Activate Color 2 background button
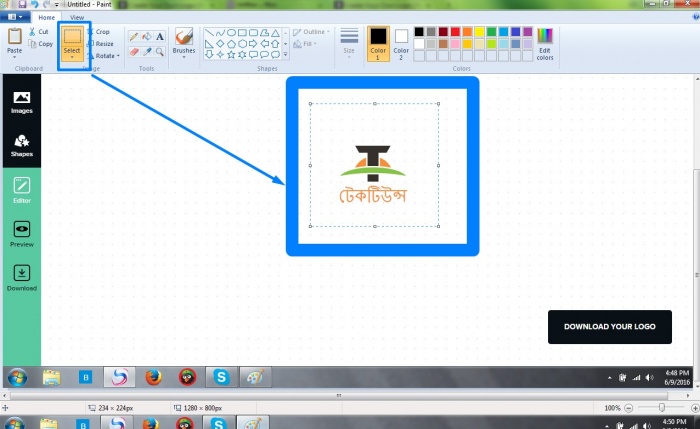Viewport: 700px width, 429px height. pyautogui.click(x=401, y=43)
